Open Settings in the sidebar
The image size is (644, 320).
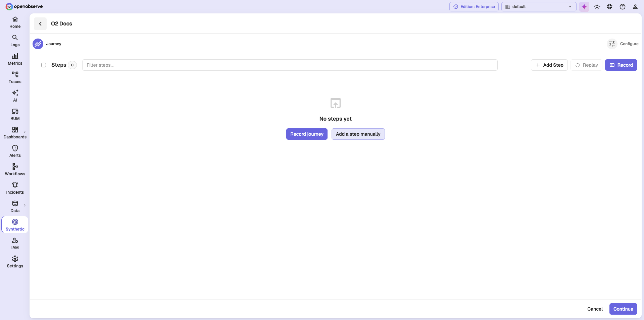click(x=15, y=262)
